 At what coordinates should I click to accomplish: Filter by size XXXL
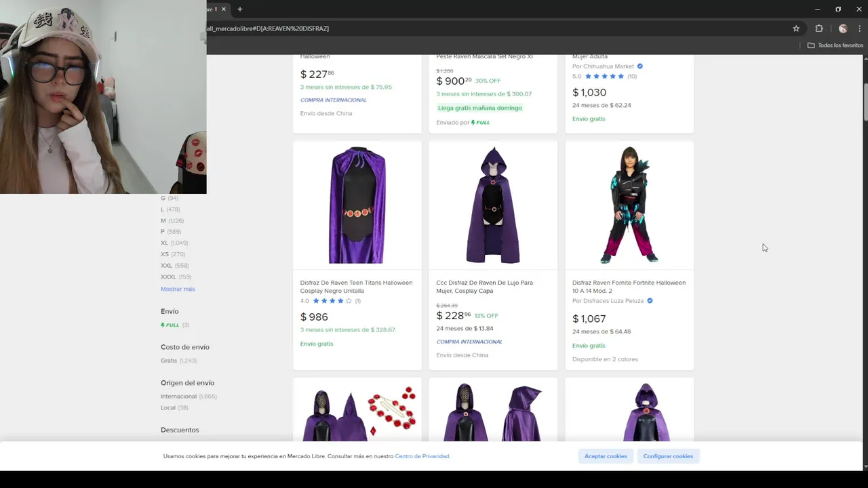pos(176,277)
